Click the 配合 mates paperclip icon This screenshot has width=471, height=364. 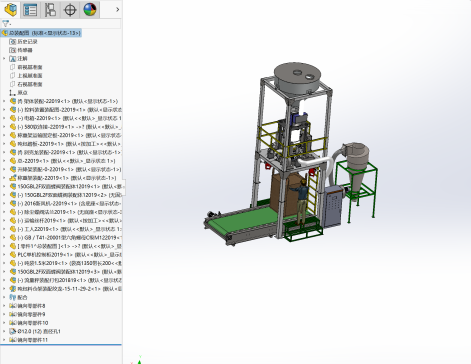13,297
